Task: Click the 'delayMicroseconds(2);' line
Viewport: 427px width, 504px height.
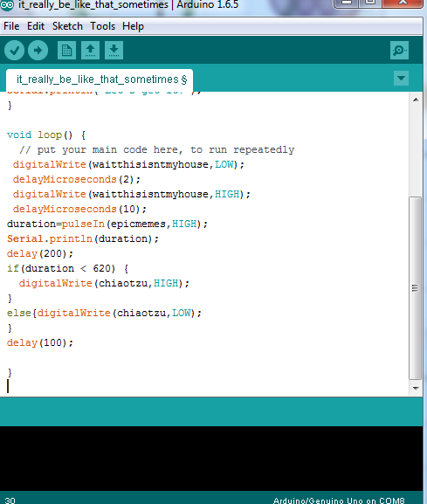Action: [77, 179]
